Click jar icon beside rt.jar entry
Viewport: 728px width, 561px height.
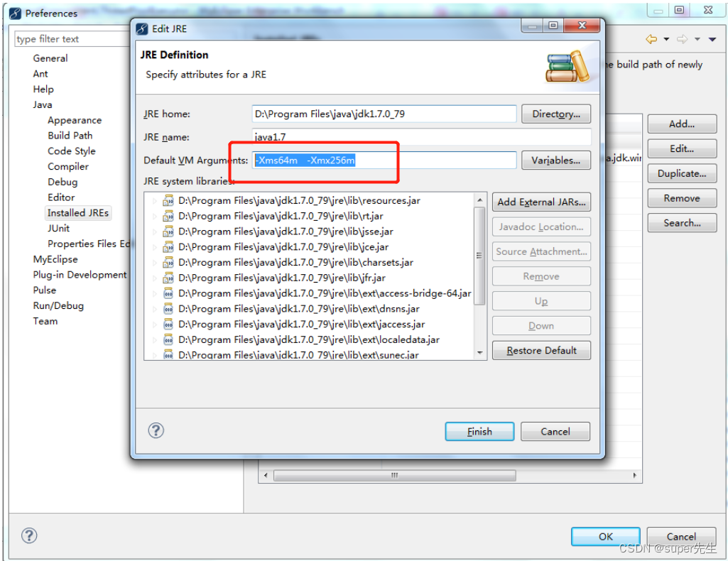[168, 216]
